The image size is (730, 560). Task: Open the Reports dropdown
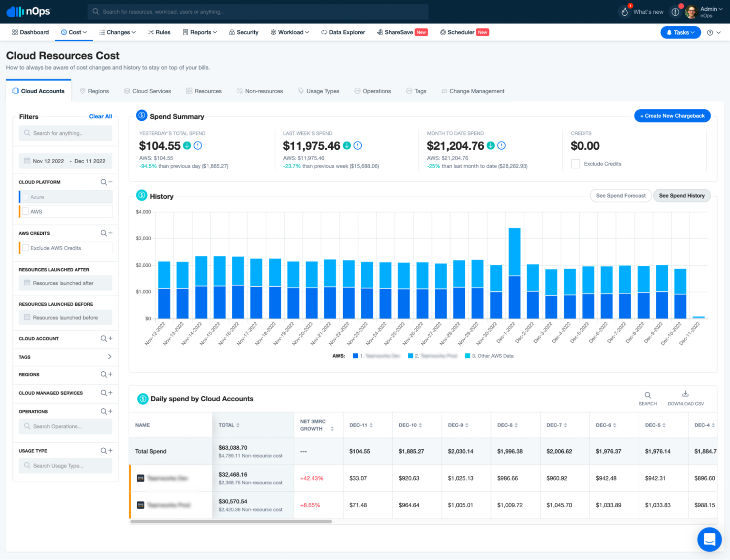pos(200,32)
